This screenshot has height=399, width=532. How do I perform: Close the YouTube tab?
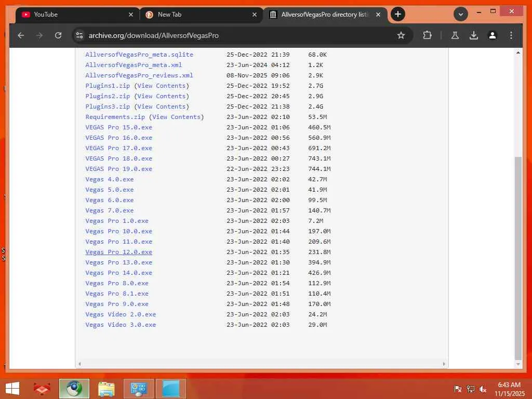(131, 15)
